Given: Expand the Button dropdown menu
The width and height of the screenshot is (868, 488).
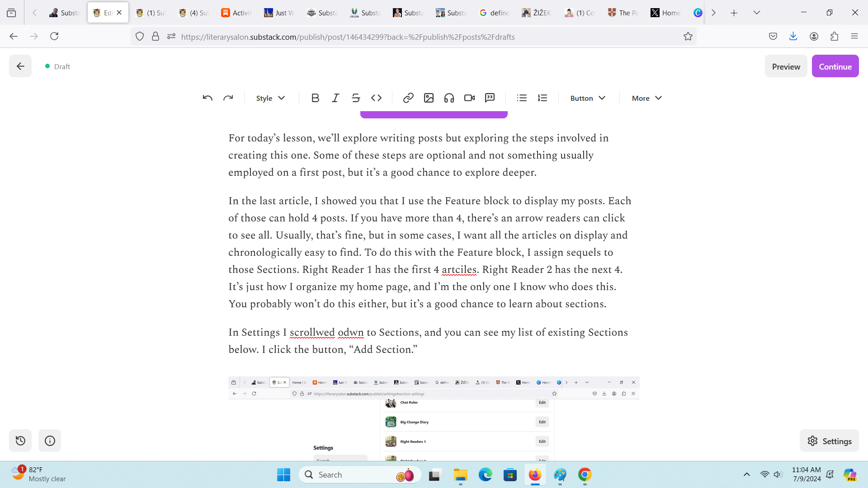Looking at the screenshot, I should pos(587,98).
